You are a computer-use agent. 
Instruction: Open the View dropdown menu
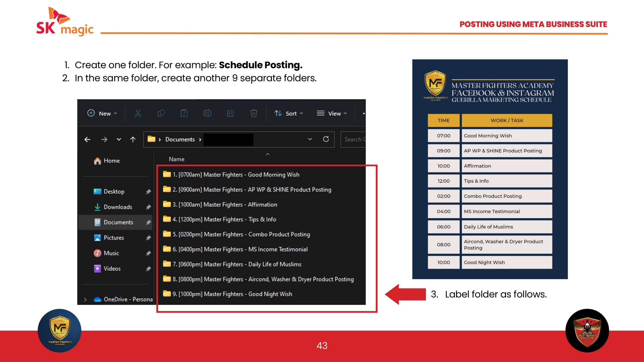click(x=332, y=113)
